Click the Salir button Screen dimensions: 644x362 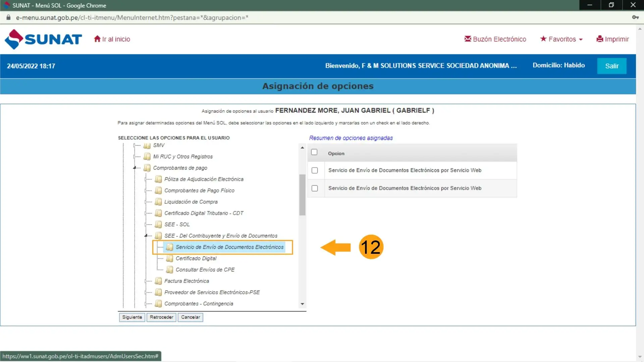pos(611,66)
